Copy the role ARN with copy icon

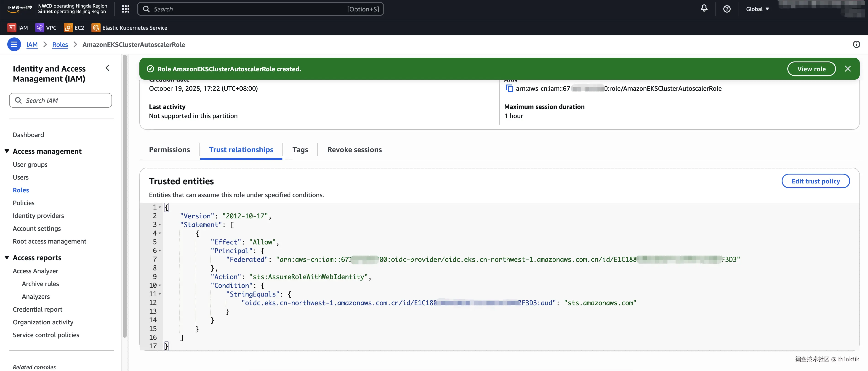(x=509, y=88)
